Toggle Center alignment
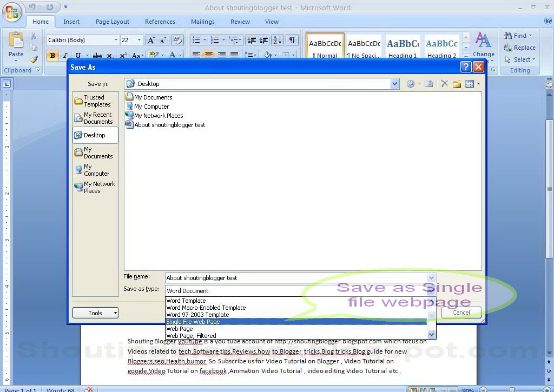Image resolution: width=554 pixels, height=392 pixels. pos(209,55)
